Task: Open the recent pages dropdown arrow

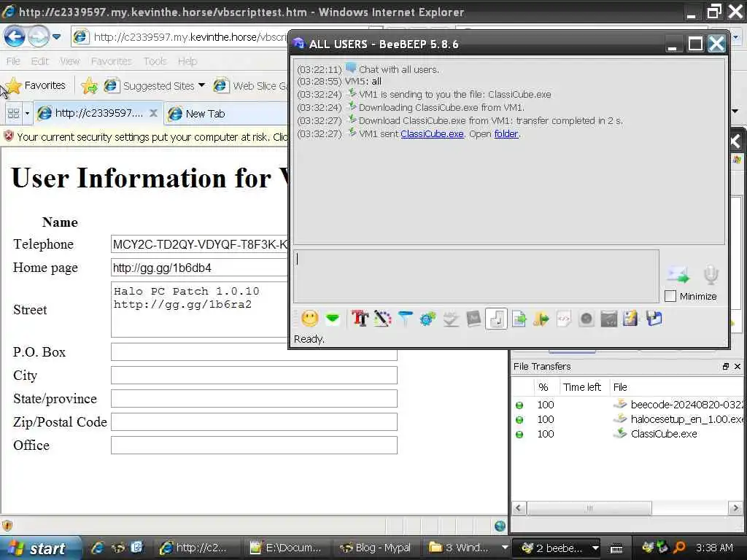Action: click(56, 36)
